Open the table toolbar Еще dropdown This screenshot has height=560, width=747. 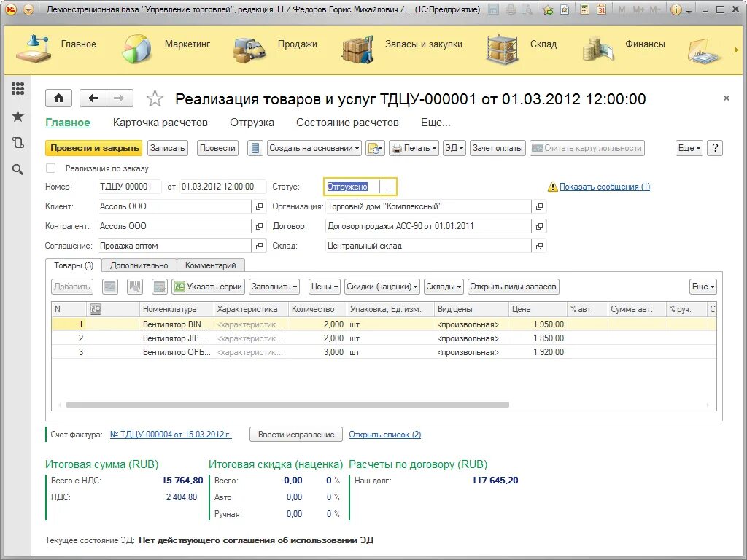[703, 287]
